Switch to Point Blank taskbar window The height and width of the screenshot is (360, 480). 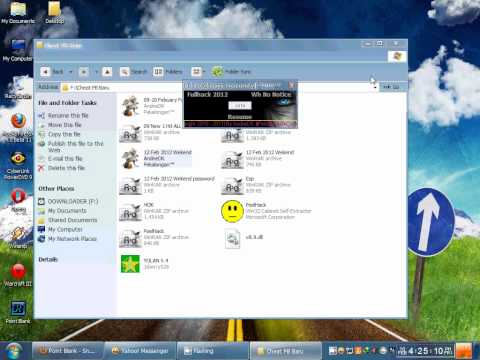pos(68,351)
